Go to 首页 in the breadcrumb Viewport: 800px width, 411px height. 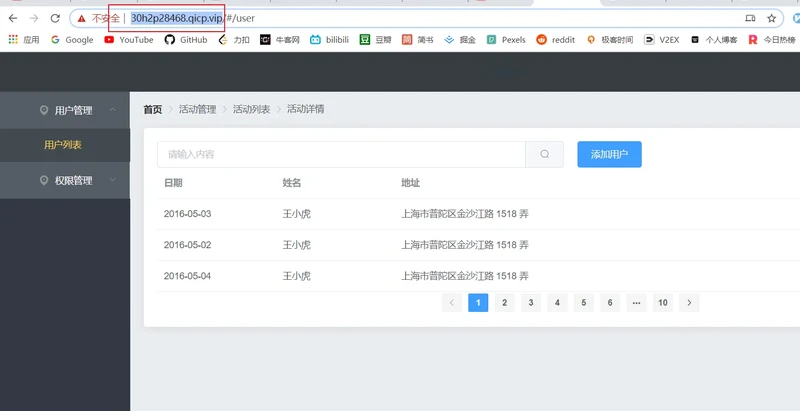click(x=152, y=109)
